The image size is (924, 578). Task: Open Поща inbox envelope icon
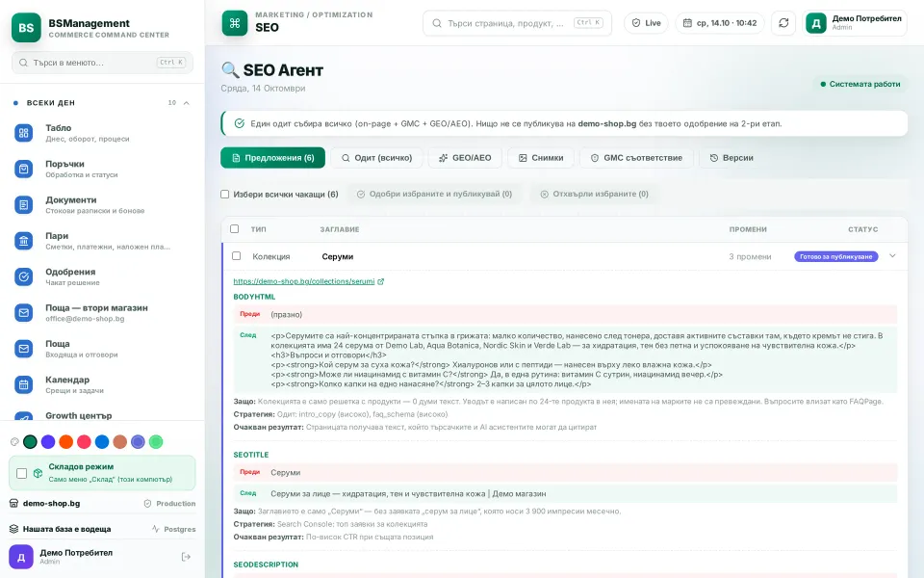coord(23,349)
